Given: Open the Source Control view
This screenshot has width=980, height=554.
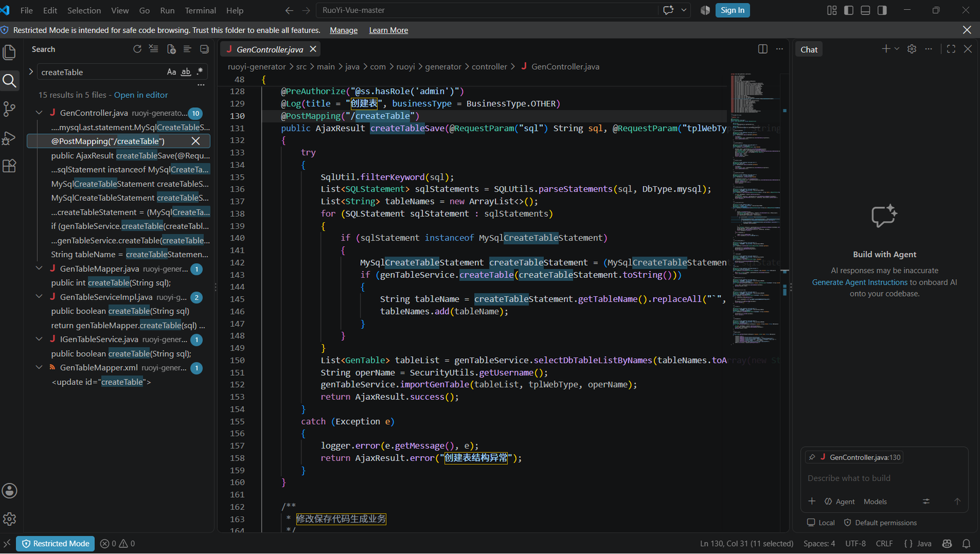Looking at the screenshot, I should (x=9, y=109).
